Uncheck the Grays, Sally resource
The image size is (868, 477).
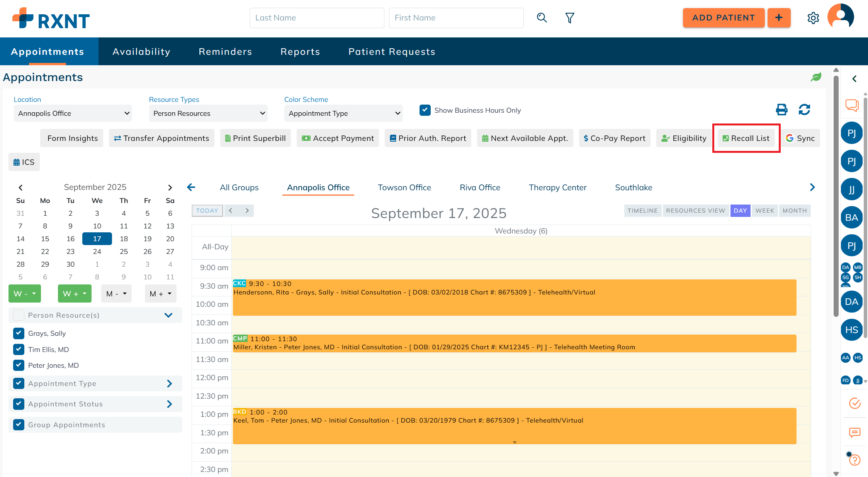pyautogui.click(x=19, y=333)
